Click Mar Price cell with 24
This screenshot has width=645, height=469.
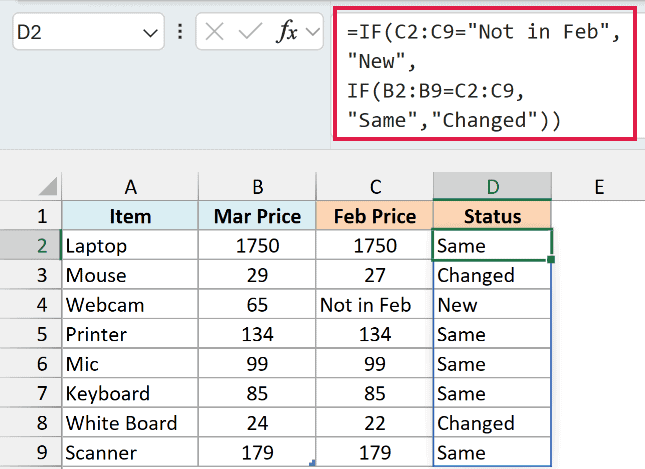257,423
